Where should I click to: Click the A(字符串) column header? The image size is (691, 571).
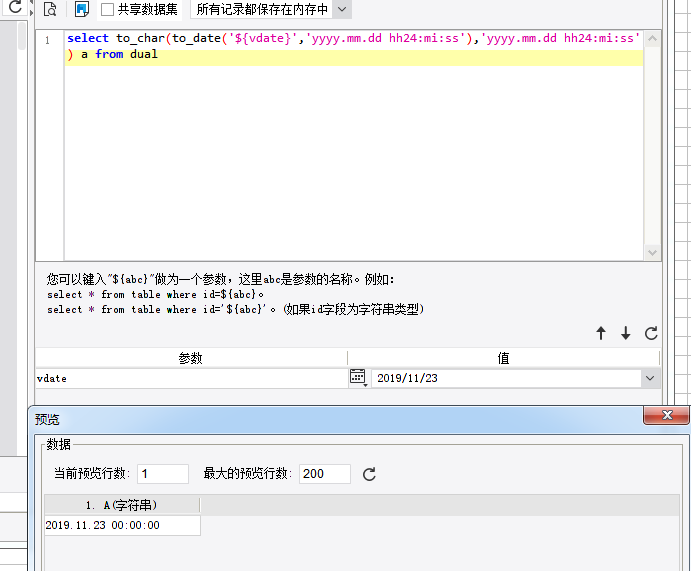(122, 505)
